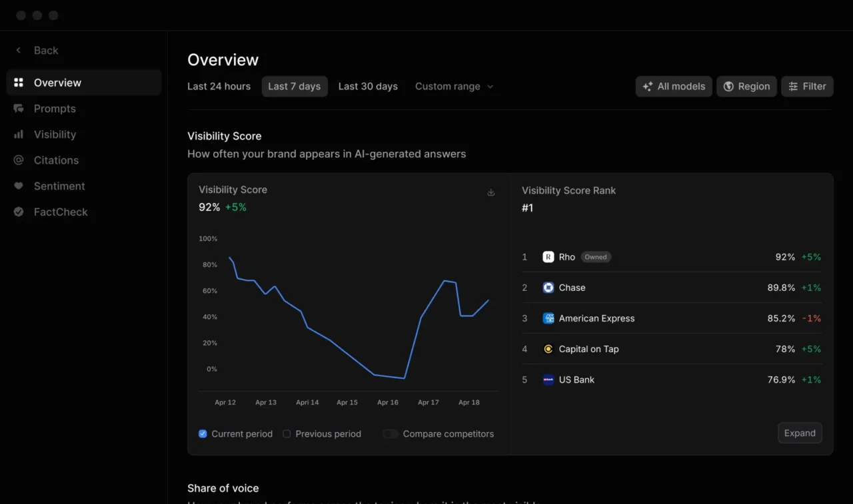Enable the Previous period checkbox

tap(287, 434)
